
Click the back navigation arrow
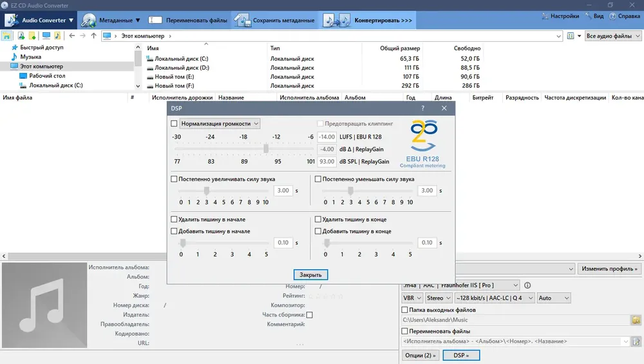(x=72, y=35)
